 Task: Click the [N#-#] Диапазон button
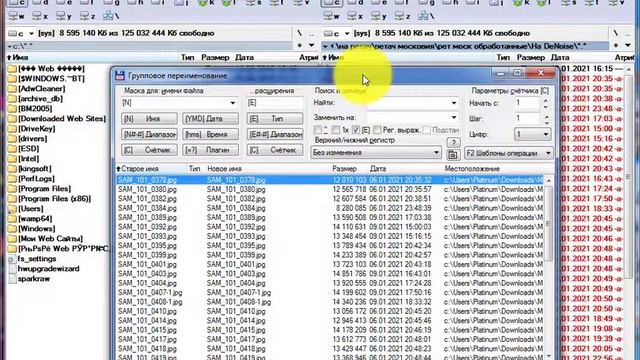(x=149, y=134)
